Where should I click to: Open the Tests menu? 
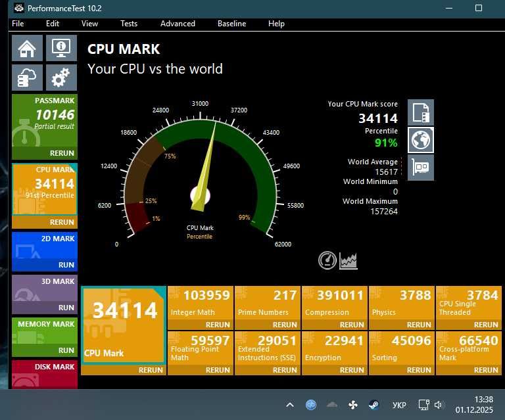point(129,24)
